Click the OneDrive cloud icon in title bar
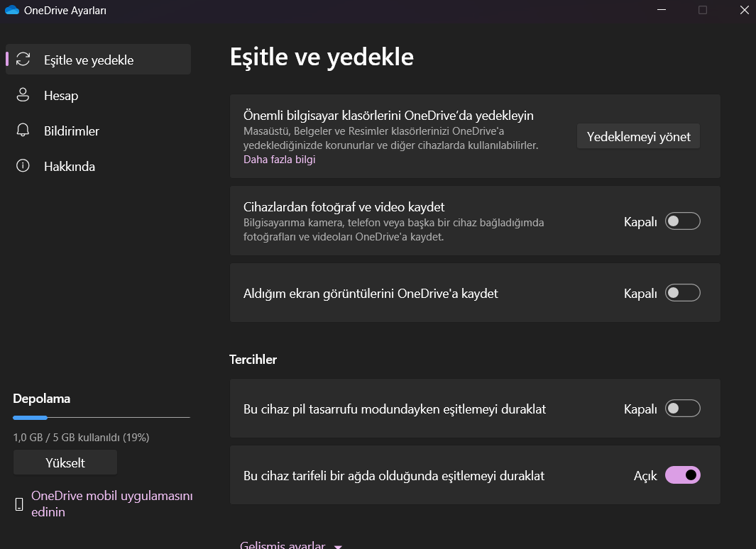The width and height of the screenshot is (756, 549). [11, 10]
